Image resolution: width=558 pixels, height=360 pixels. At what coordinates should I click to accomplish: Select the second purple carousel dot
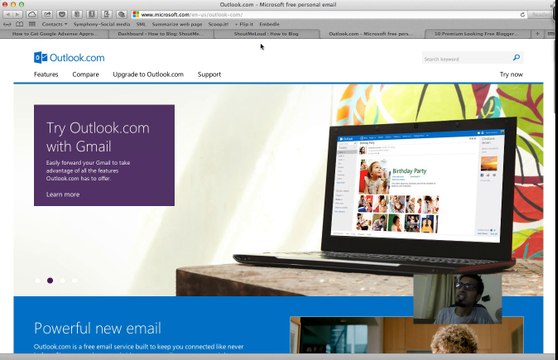click(50, 280)
